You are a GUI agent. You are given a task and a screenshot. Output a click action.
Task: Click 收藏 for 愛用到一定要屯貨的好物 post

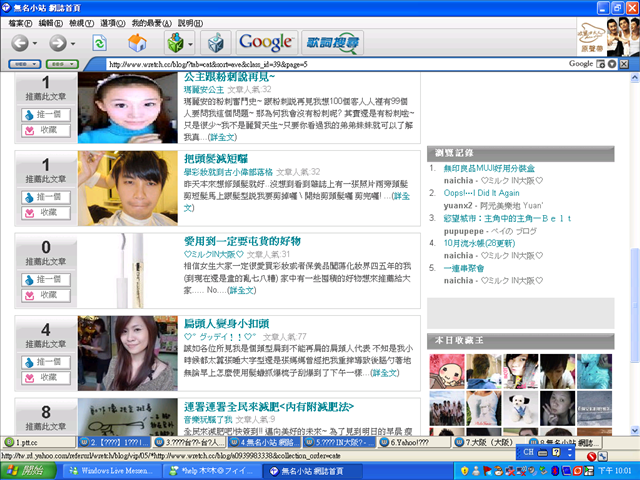coord(46,295)
